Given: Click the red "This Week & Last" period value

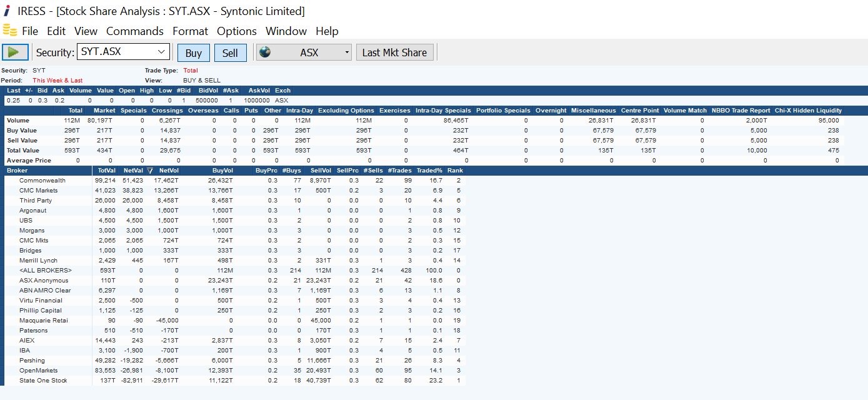Looking at the screenshot, I should [57, 81].
